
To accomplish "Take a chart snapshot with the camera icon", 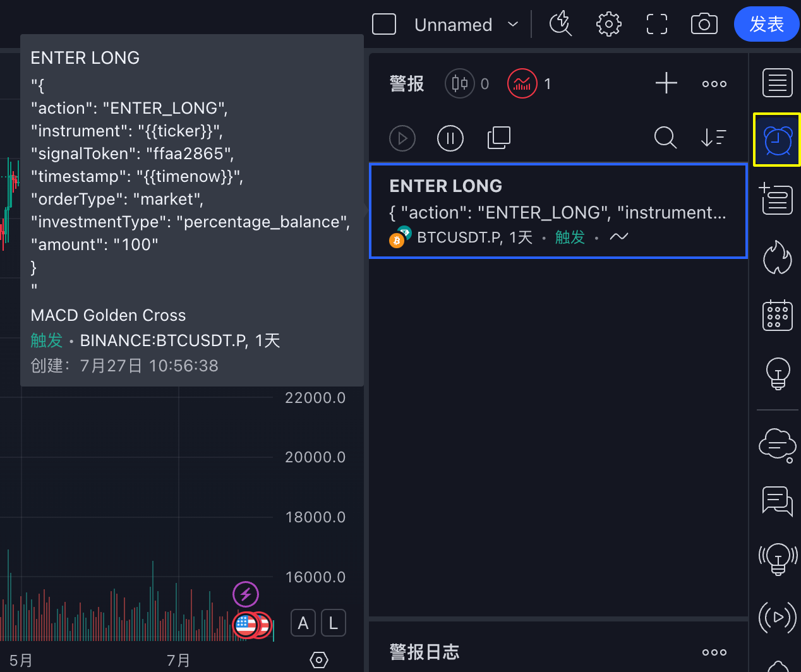I will click(704, 24).
